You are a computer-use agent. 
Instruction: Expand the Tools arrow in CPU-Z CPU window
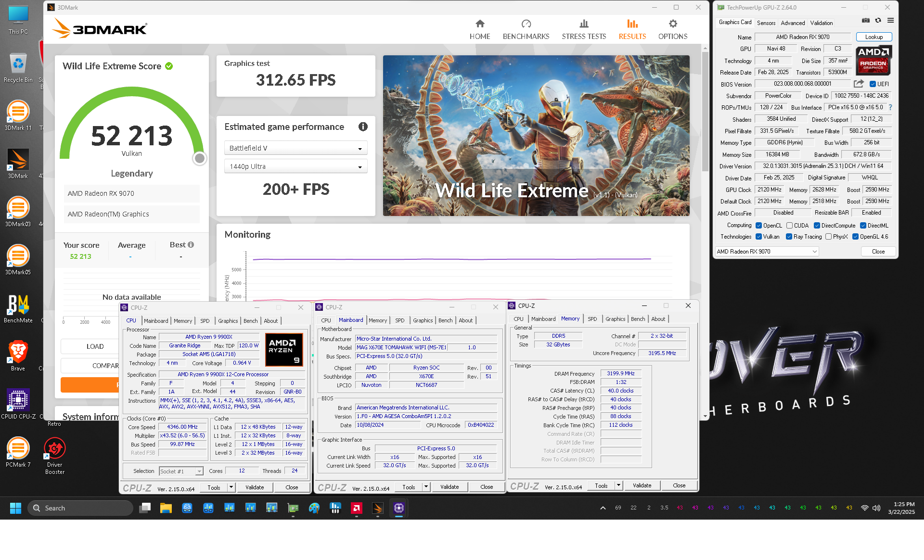231,487
